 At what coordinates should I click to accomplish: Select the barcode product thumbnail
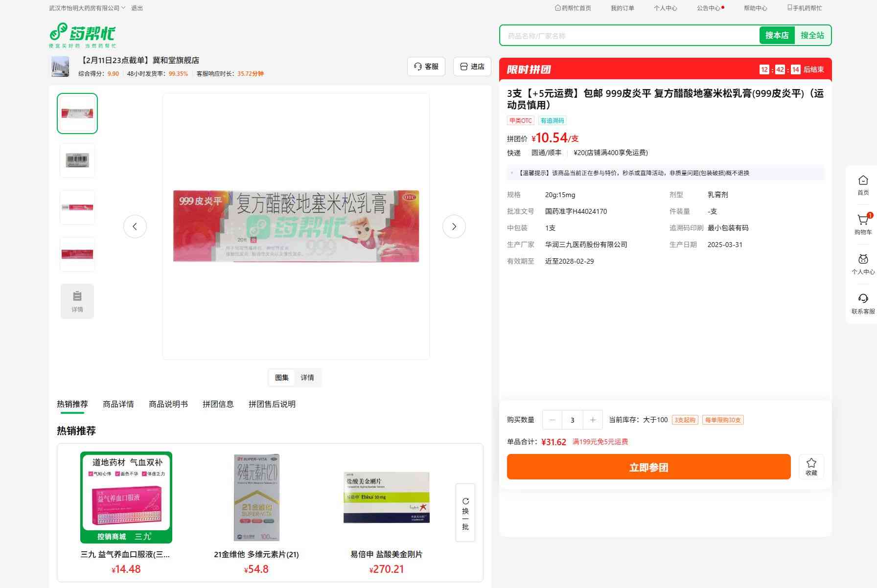[x=77, y=160]
